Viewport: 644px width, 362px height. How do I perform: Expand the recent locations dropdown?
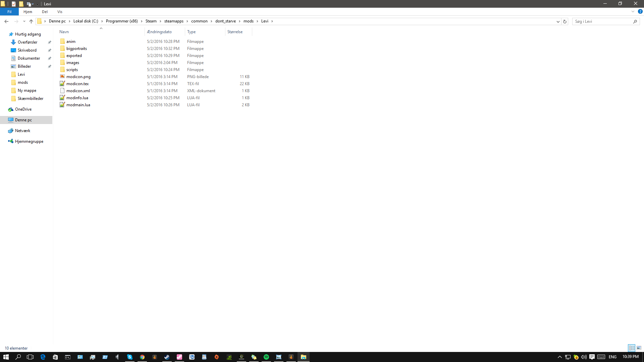pyautogui.click(x=24, y=21)
